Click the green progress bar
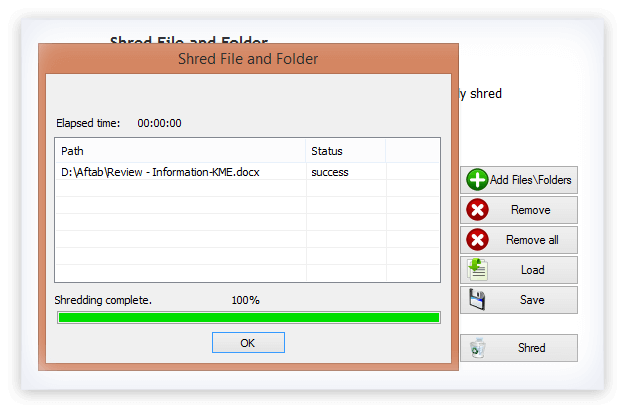 click(x=249, y=317)
